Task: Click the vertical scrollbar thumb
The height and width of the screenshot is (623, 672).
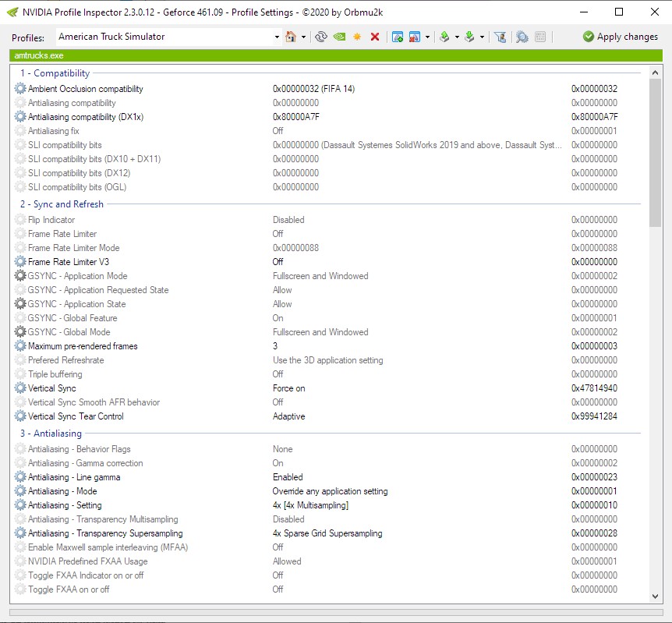Action: point(655,153)
